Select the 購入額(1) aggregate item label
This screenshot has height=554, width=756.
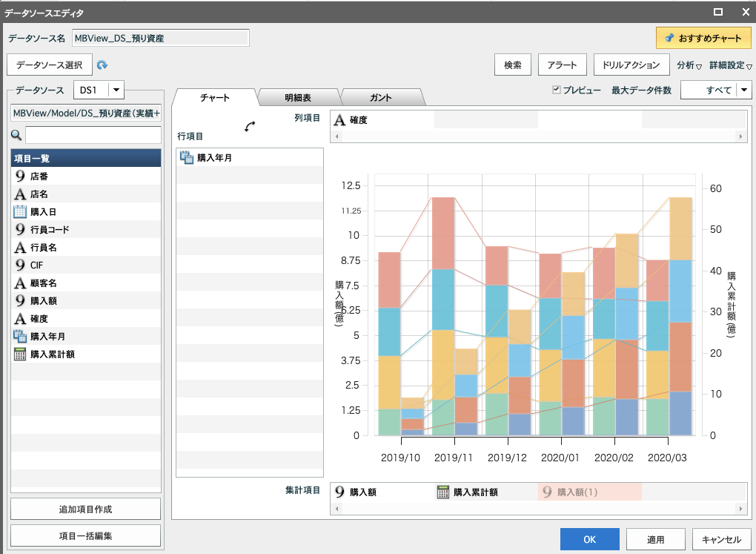[x=577, y=492]
